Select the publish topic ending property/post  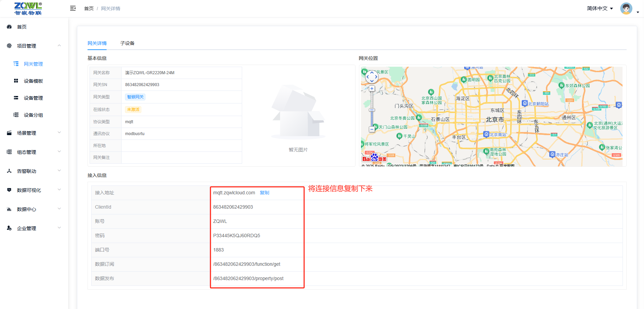click(x=248, y=278)
